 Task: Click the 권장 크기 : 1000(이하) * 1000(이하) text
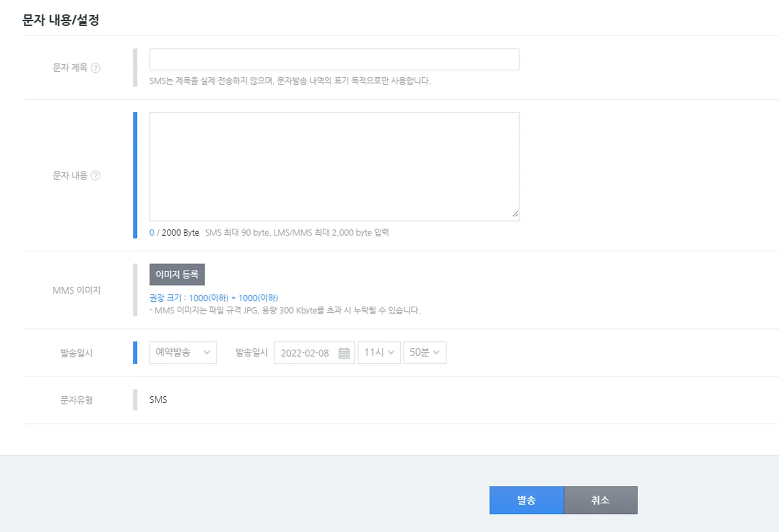coord(214,298)
